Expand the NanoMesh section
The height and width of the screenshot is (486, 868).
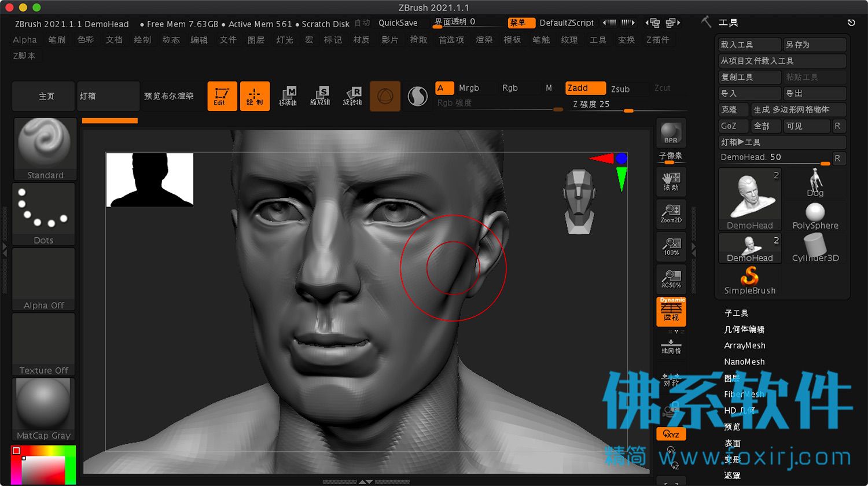744,362
